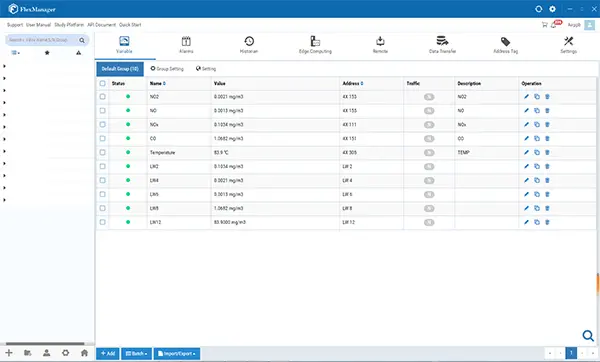
Task: Click the device search input field
Action: click(42, 40)
